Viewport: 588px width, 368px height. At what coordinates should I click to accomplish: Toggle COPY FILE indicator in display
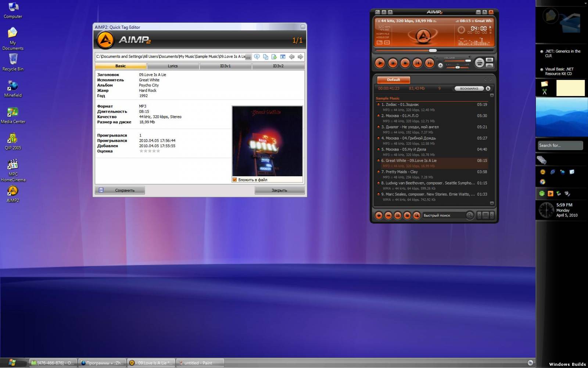point(383,34)
